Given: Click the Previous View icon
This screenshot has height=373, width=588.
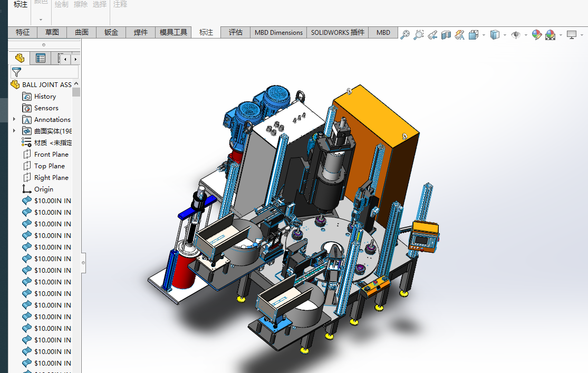Looking at the screenshot, I should pyautogui.click(x=432, y=35).
